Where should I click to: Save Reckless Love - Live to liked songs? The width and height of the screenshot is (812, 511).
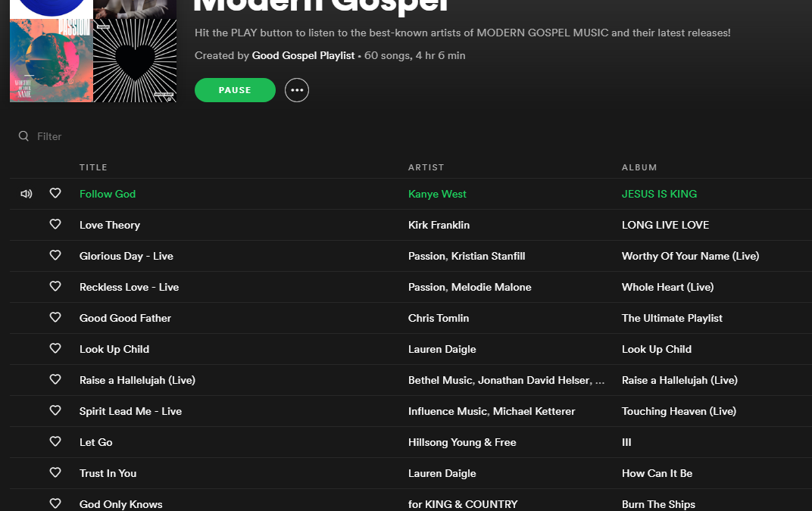pos(55,286)
